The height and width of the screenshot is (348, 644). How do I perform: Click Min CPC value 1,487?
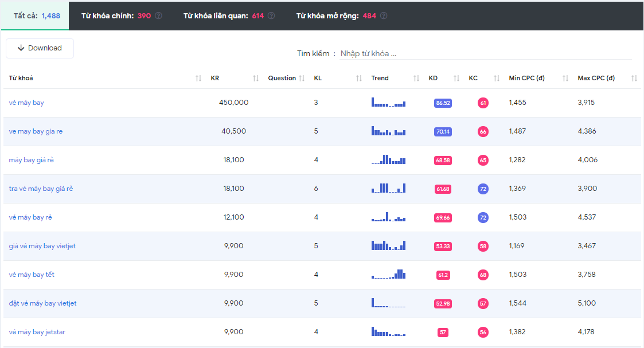517,131
